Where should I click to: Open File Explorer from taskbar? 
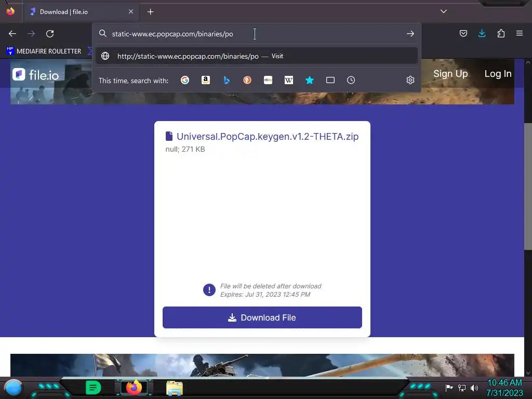(x=175, y=388)
